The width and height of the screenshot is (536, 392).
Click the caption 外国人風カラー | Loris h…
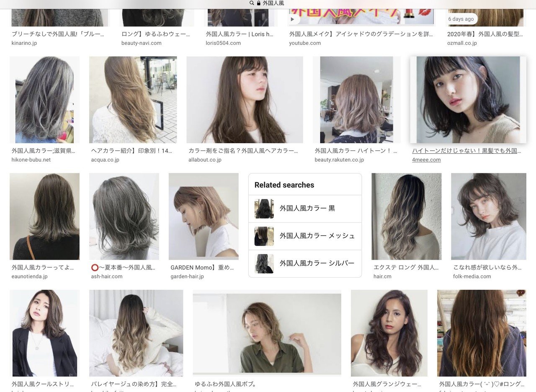tap(240, 34)
